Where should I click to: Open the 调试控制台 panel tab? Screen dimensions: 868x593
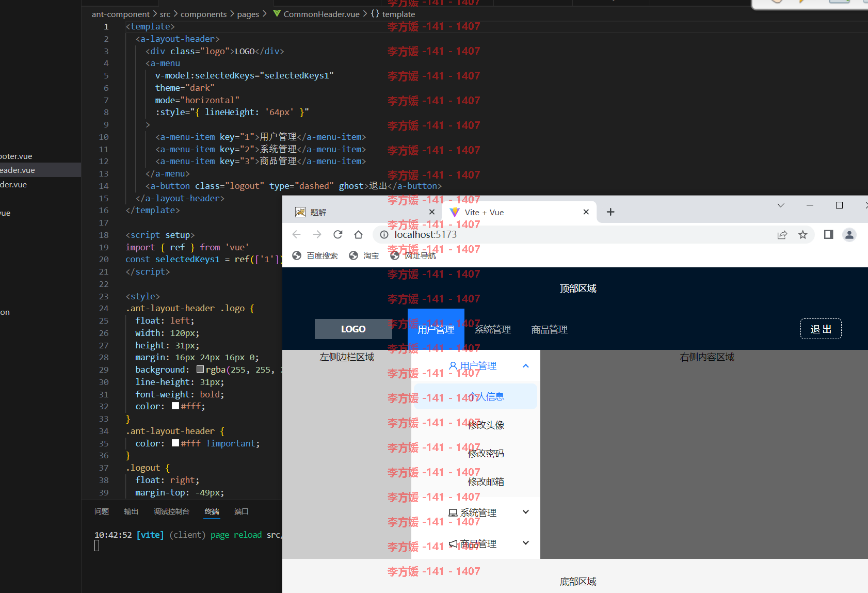[x=171, y=511]
